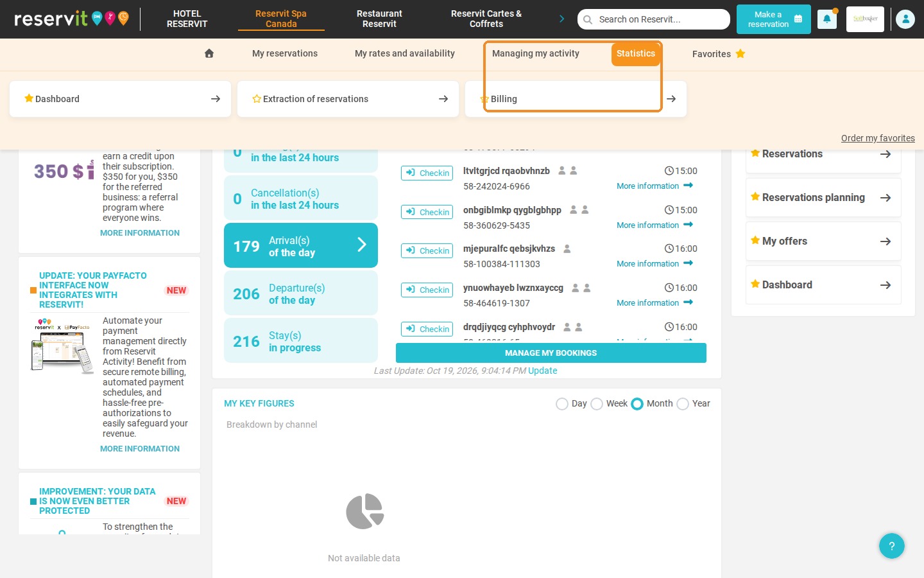Image resolution: width=924 pixels, height=578 pixels.
Task: Go to the home page icon
Action: pyautogui.click(x=209, y=53)
